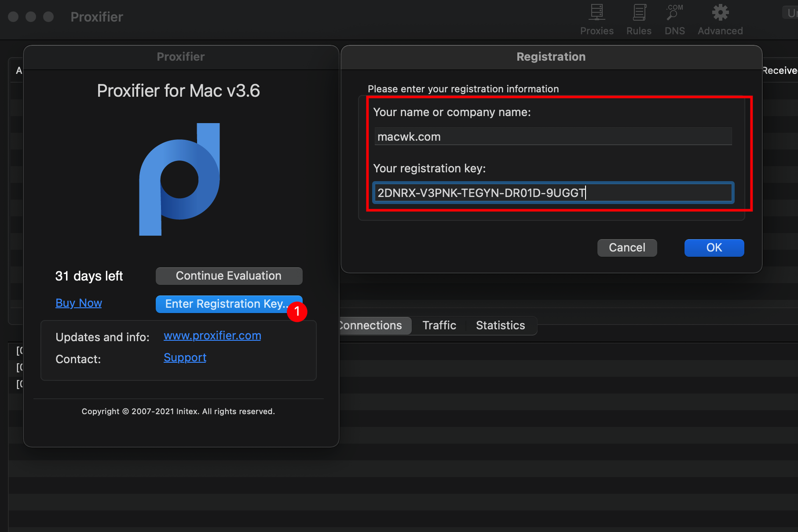Open the Rules toolbar icon
798x532 pixels.
click(639, 20)
